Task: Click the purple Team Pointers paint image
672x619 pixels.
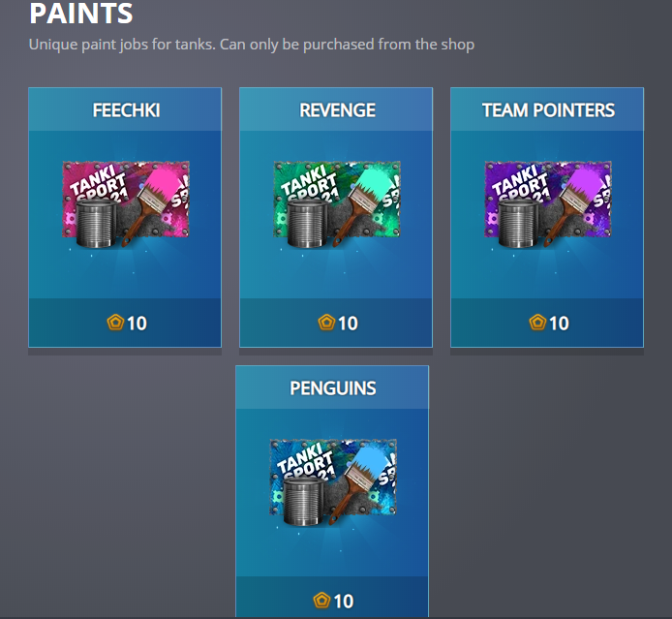Action: (x=548, y=204)
